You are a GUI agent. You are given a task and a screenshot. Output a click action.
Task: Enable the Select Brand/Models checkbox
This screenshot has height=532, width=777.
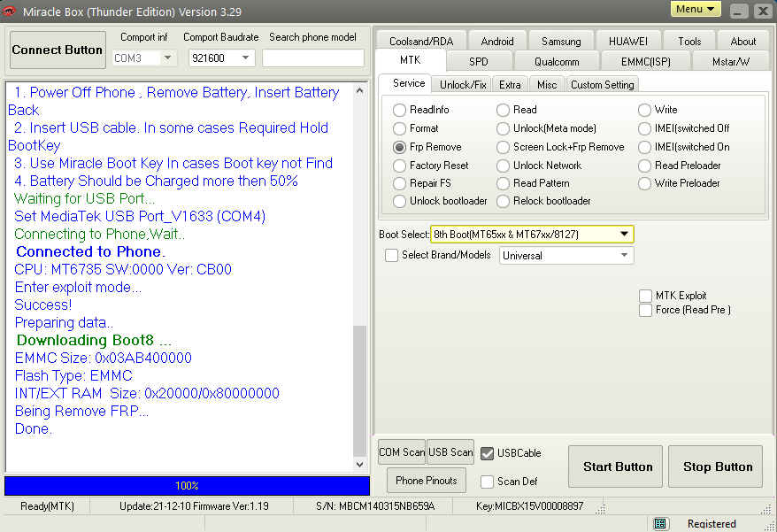coord(391,255)
